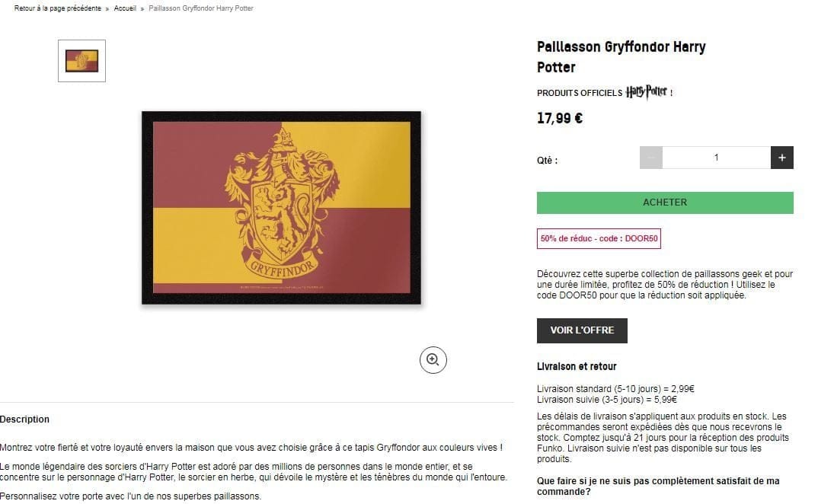Select the Gryffindor doormat thumbnail
The width and height of the screenshot is (818, 504).
click(82, 61)
